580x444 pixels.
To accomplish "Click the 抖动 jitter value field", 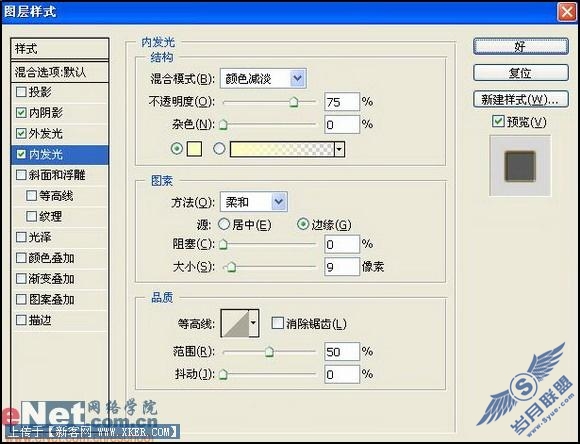I will [342, 374].
